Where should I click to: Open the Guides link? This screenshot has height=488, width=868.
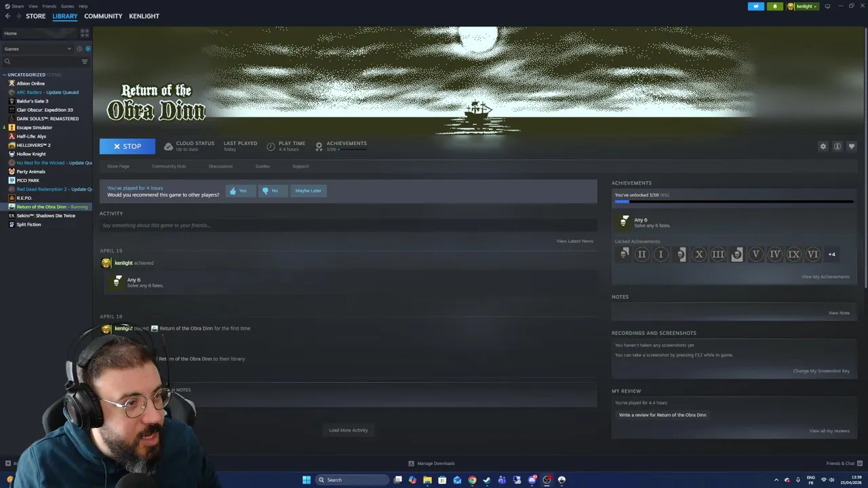[x=262, y=166]
